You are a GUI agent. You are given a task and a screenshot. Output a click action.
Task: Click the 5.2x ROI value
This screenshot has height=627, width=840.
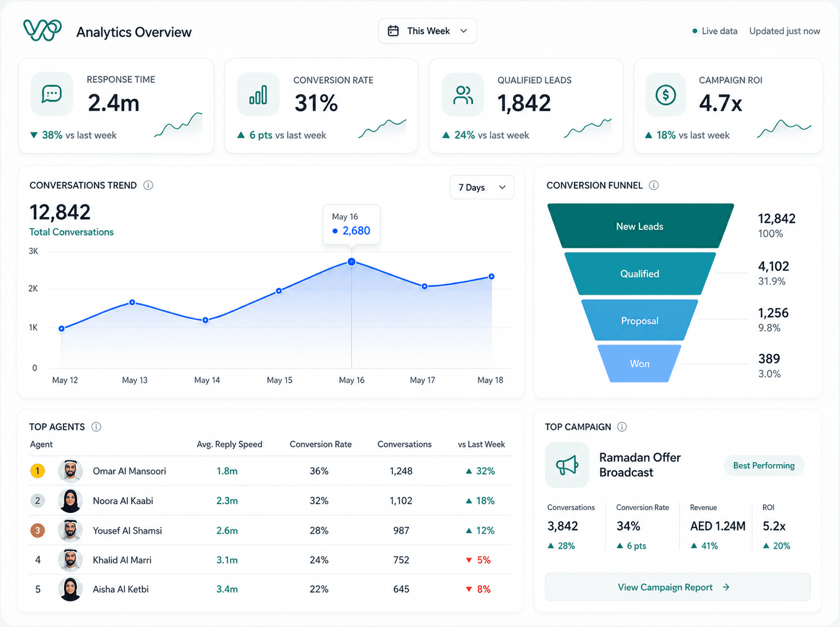(774, 526)
